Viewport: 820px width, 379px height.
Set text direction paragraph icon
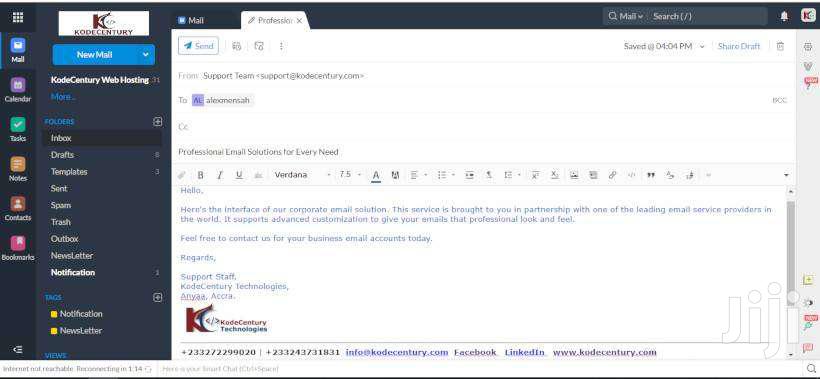(x=489, y=175)
